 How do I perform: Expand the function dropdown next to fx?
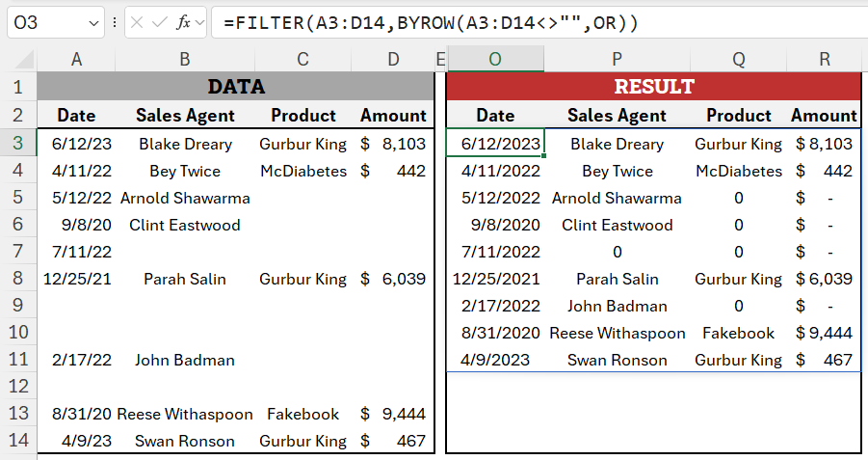[199, 23]
